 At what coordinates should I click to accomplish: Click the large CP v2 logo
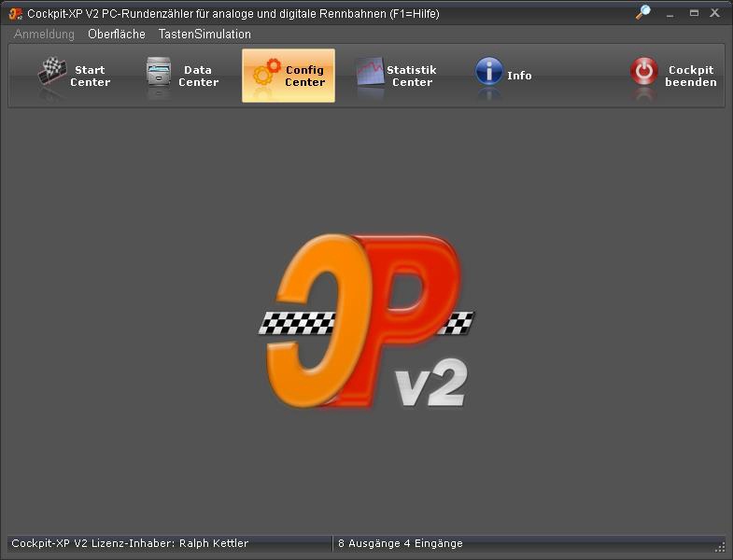(366, 322)
